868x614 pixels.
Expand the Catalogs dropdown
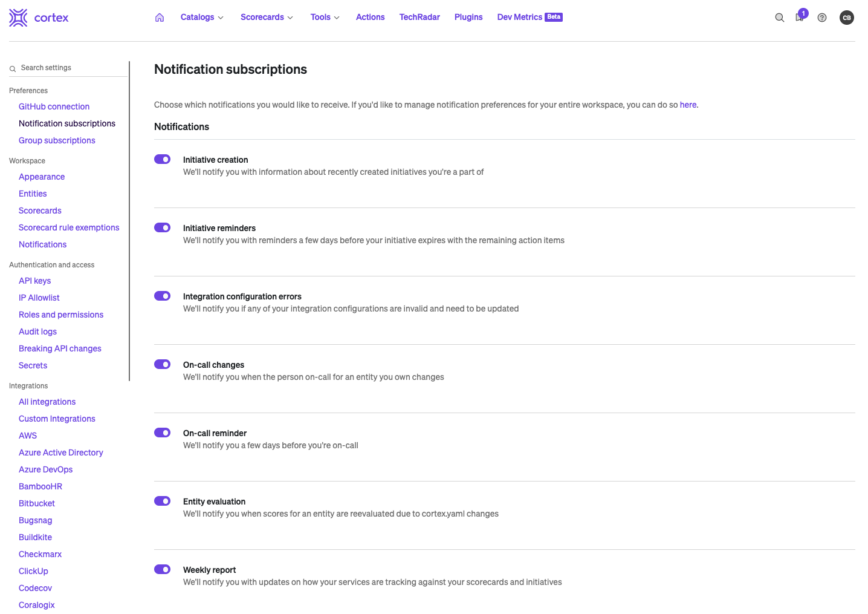(x=202, y=18)
